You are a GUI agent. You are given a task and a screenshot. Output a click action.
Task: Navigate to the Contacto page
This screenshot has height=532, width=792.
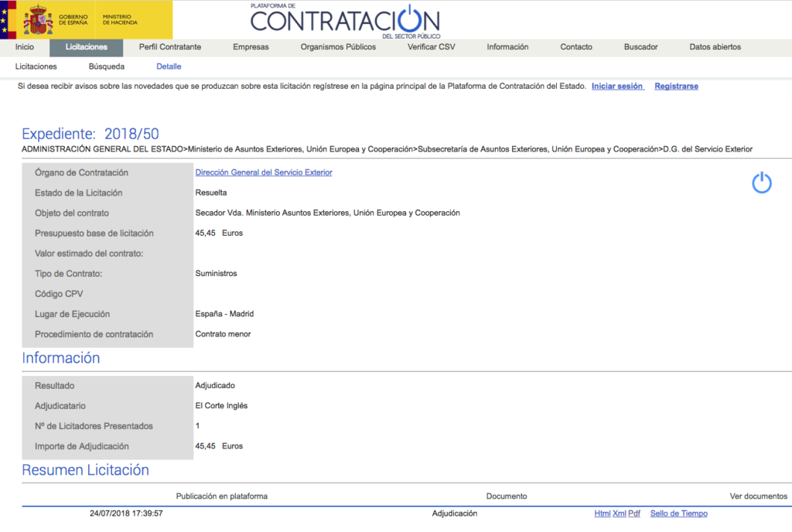tap(576, 47)
